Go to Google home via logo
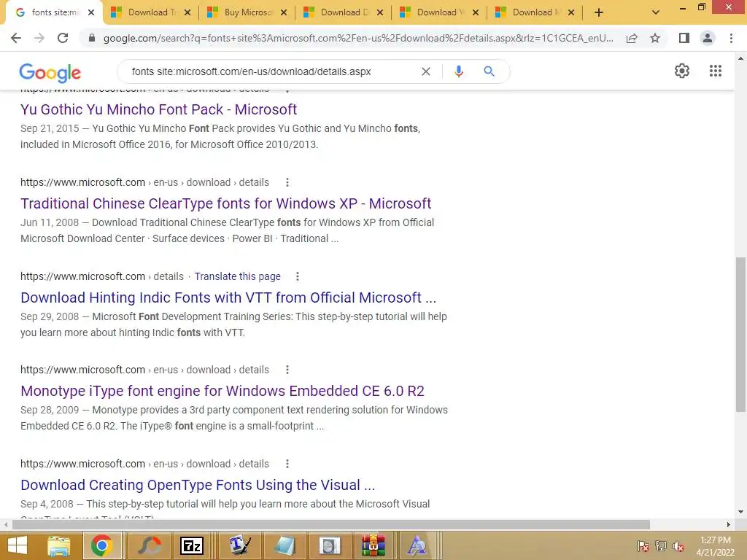The image size is (747, 560). 50,72
